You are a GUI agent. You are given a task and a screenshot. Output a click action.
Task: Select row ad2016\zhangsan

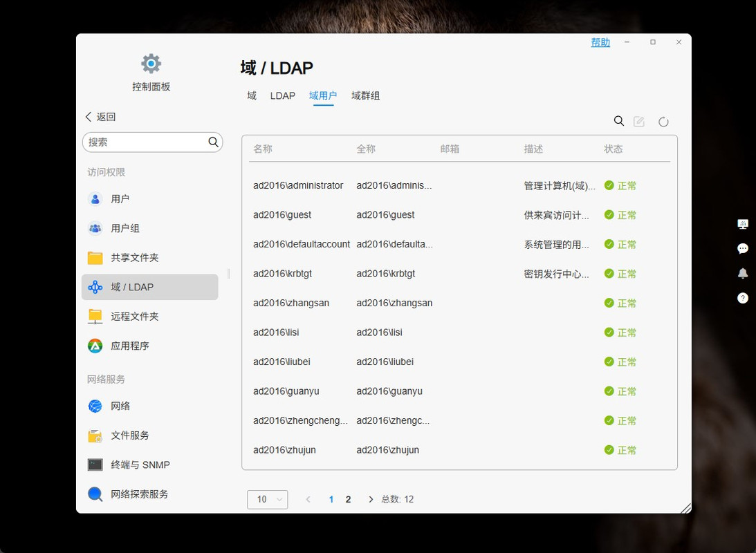(459, 303)
